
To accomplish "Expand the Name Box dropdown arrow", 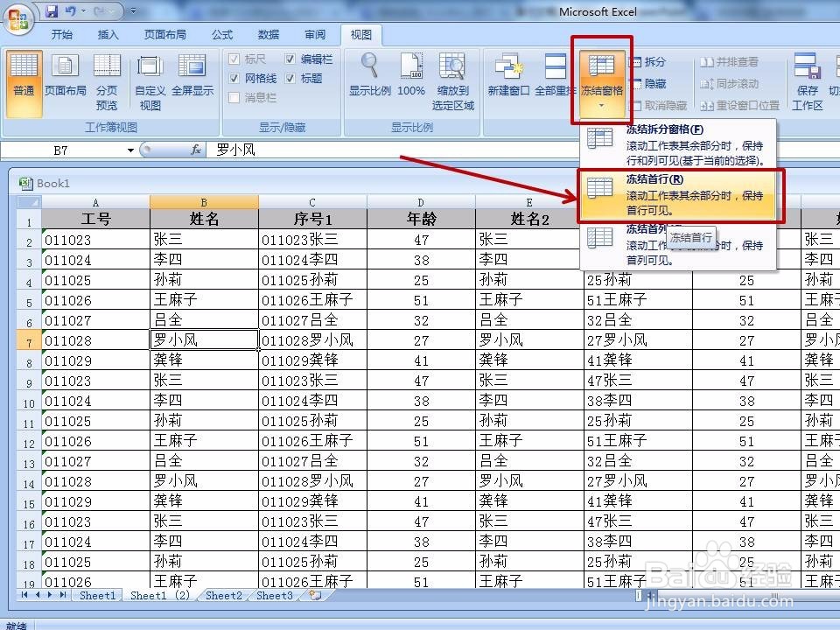I will (129, 149).
